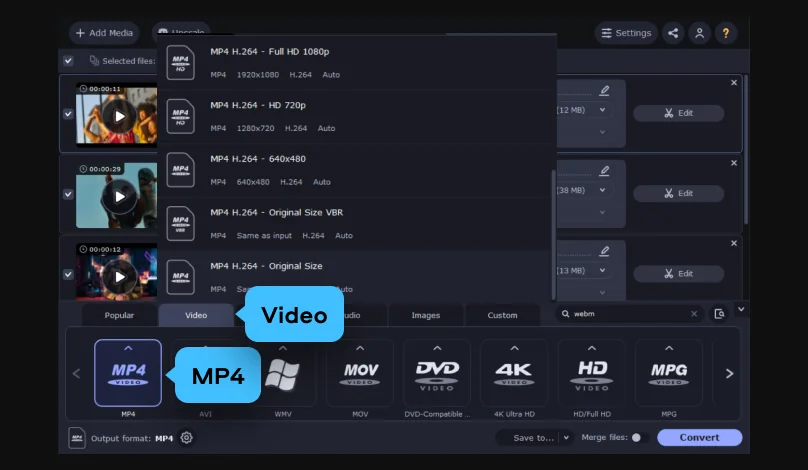Open output format settings gear
Viewport: 808px width, 470px height.
tap(187, 438)
